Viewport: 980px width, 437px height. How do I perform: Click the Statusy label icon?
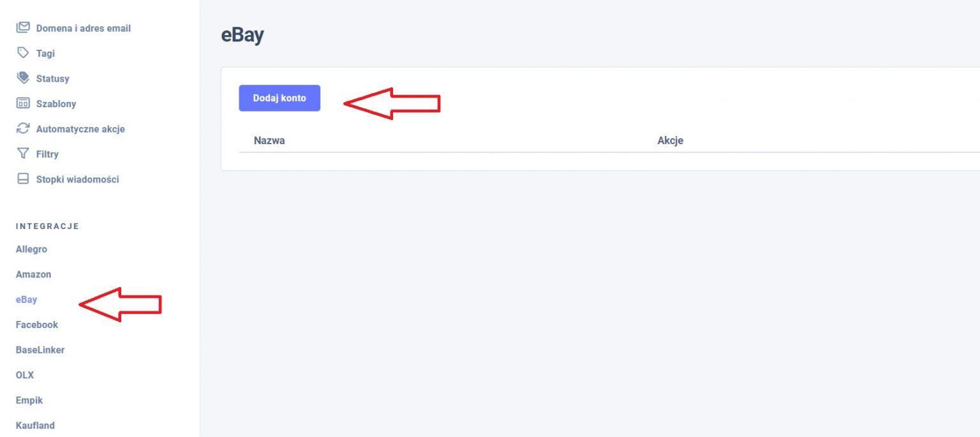coord(23,78)
